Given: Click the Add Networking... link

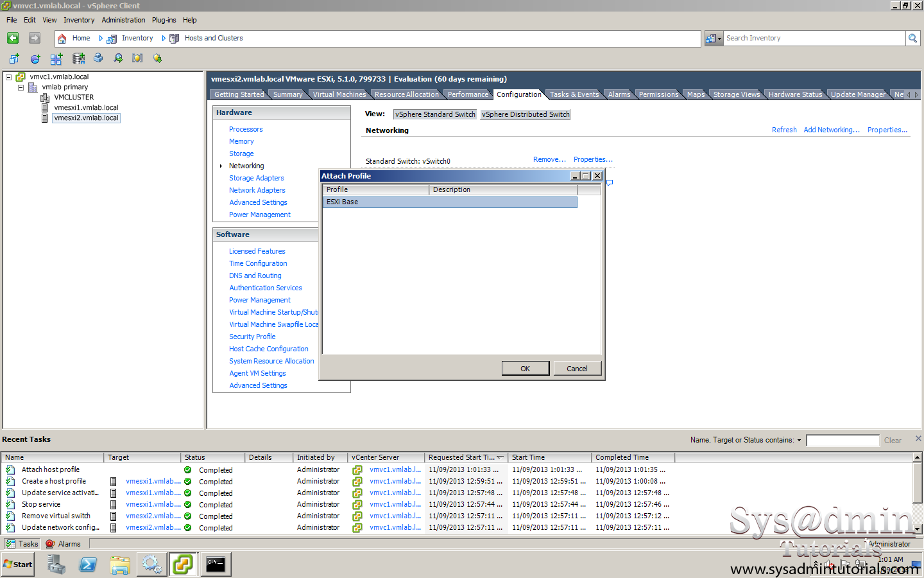Looking at the screenshot, I should [832, 130].
